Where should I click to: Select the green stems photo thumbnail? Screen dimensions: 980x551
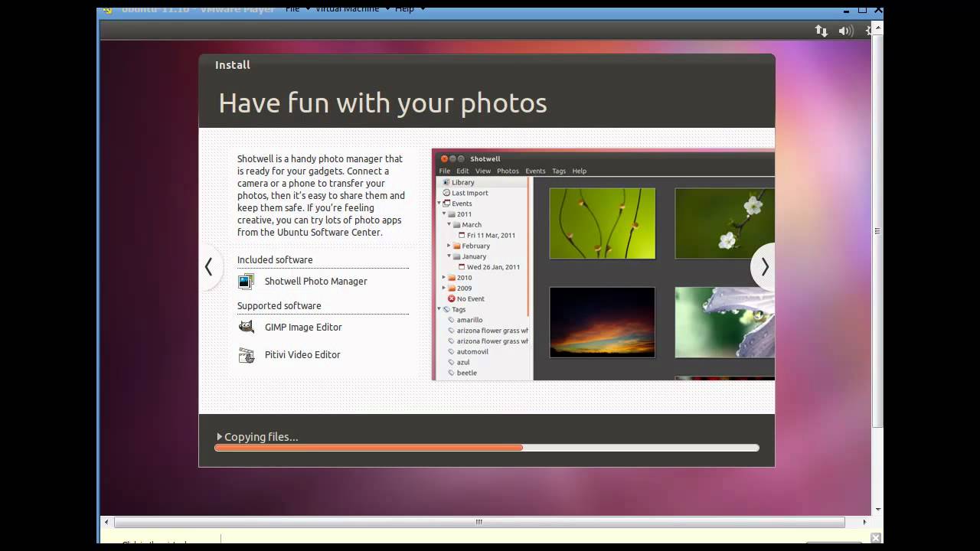coord(603,223)
